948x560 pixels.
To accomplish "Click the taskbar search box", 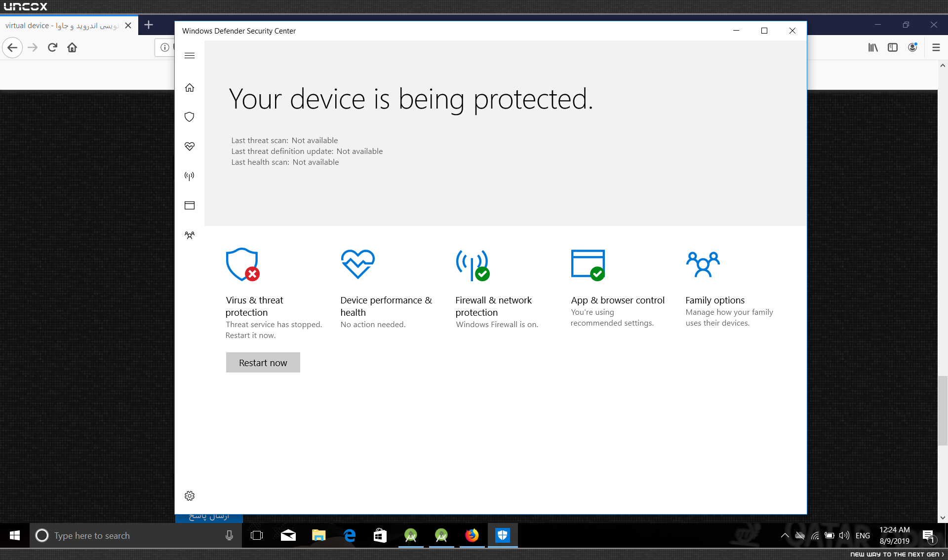I will click(136, 535).
